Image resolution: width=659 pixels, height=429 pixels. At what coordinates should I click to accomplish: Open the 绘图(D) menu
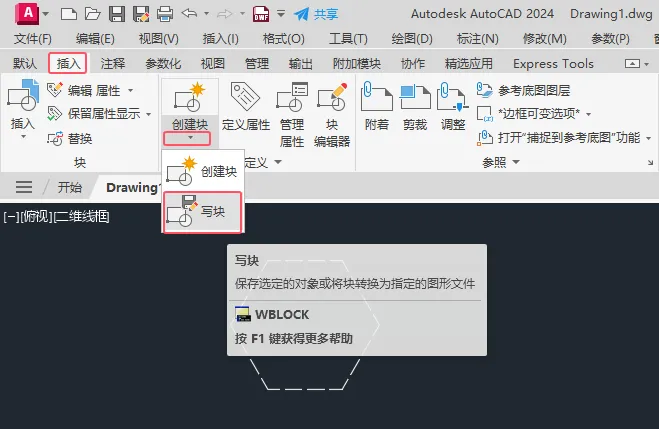coord(412,39)
